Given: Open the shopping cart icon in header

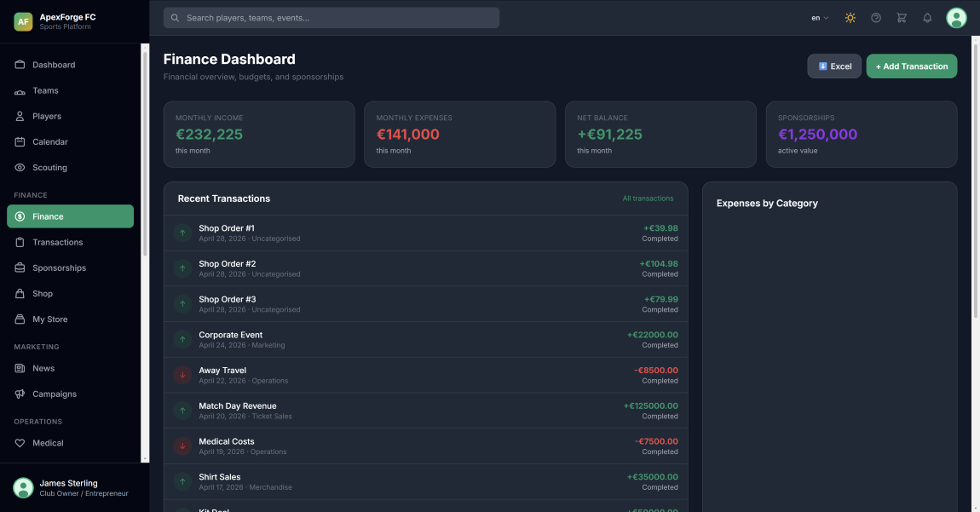Looking at the screenshot, I should pos(902,18).
